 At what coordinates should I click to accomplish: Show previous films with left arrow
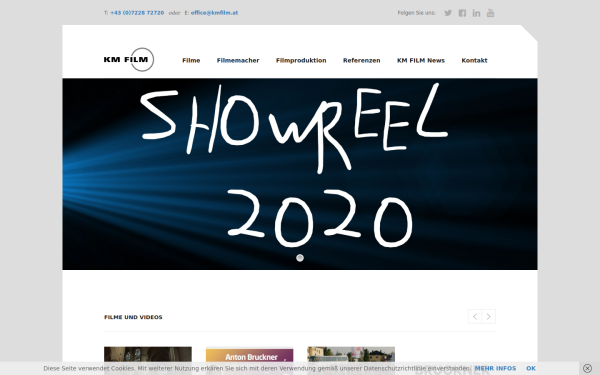pyautogui.click(x=475, y=316)
